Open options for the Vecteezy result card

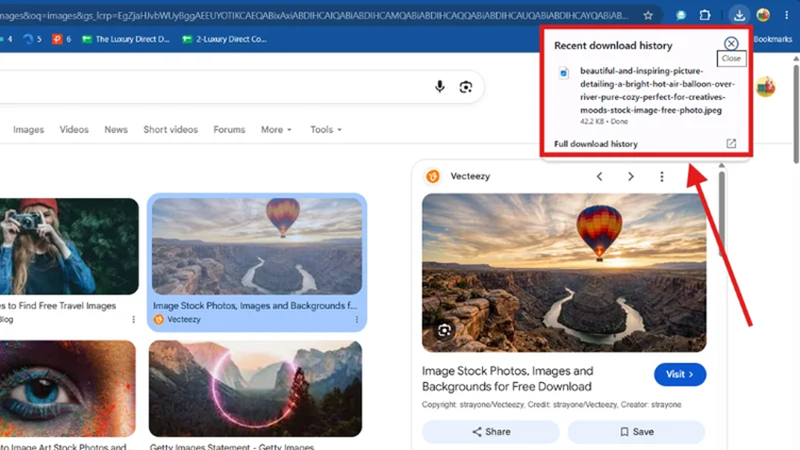(x=357, y=319)
